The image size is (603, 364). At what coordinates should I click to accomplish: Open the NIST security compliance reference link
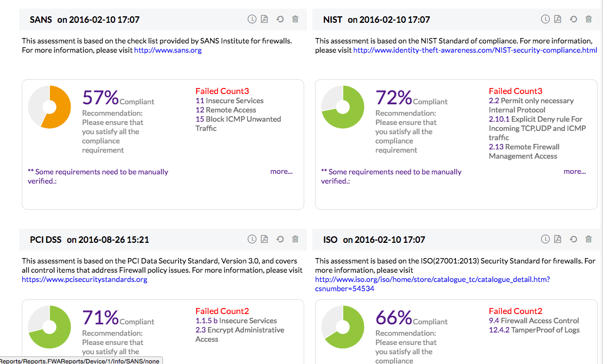474,50
